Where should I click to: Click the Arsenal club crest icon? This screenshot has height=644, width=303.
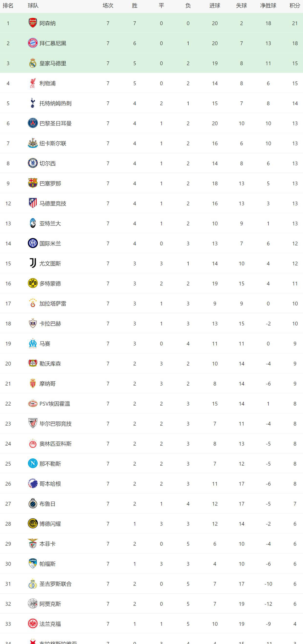coord(32,23)
